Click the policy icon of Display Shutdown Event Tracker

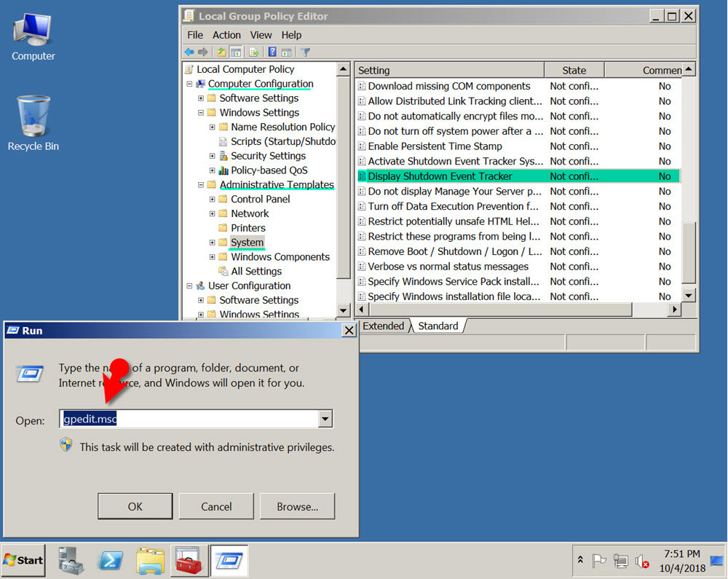coord(362,176)
